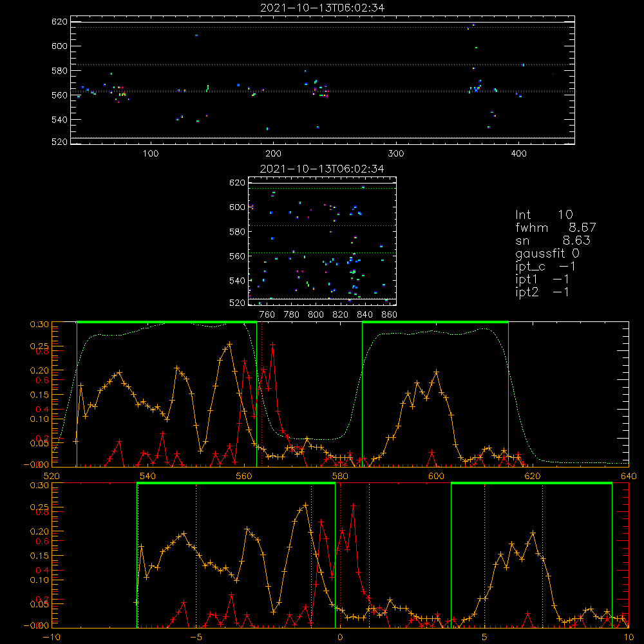Click the timestamp title above the wide top plot
Viewport: 644px width, 644px height.
[x=323, y=8]
